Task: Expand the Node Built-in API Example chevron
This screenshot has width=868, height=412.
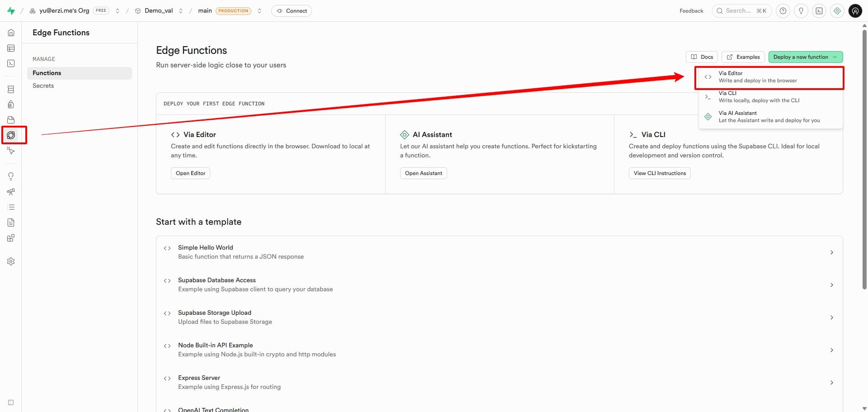Action: [832, 350]
